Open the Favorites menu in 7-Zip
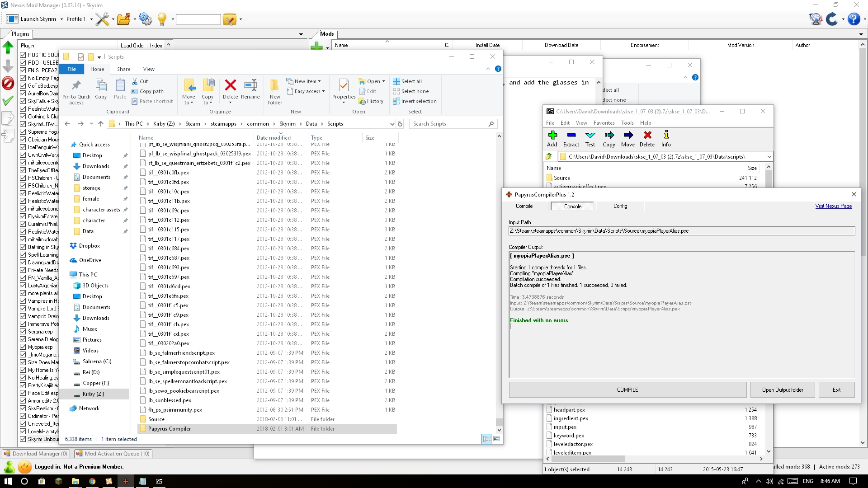Screen dimensions: 868x488 pos(604,123)
